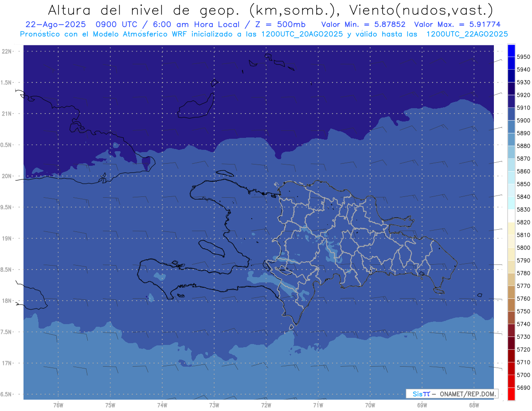Click the "19N" latitude axis label

pyautogui.click(x=6, y=239)
